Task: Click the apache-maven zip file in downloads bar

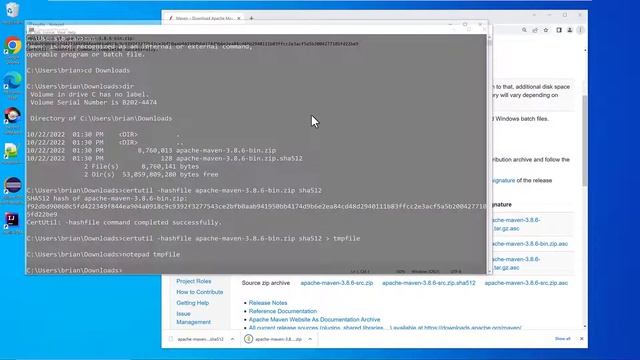Action: pyautogui.click(x=274, y=339)
